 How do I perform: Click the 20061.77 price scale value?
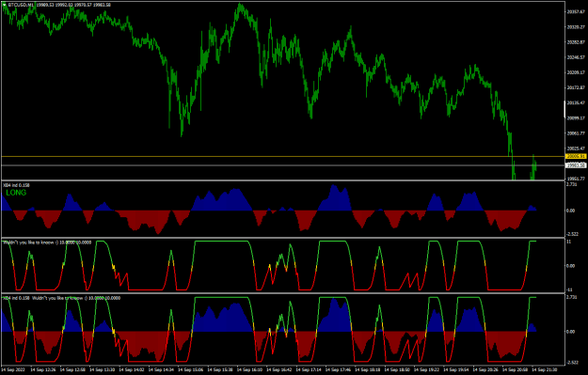(x=576, y=133)
